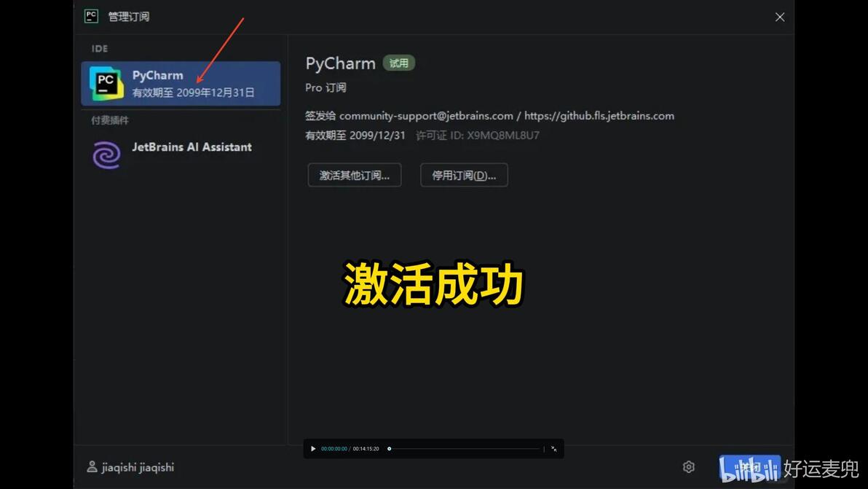Click the PyCharm PC logo icon
Viewport: 868px width, 489px height.
point(106,84)
